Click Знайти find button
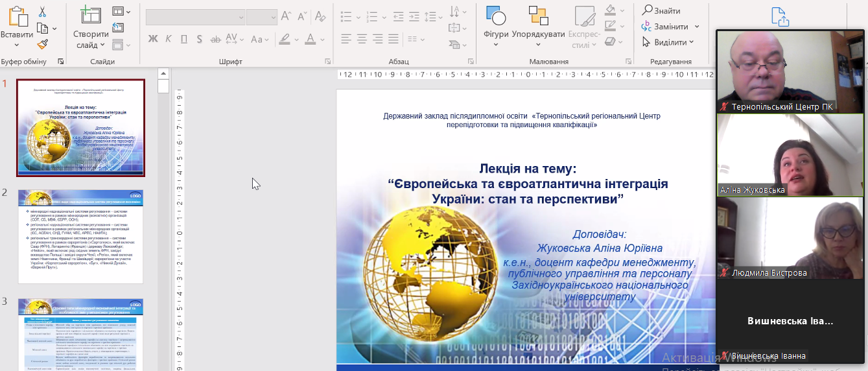 click(x=661, y=10)
